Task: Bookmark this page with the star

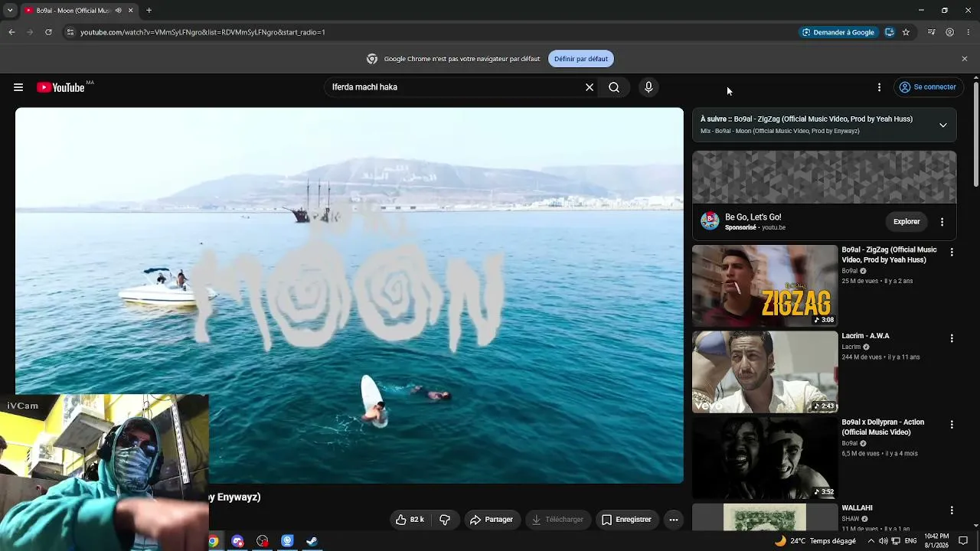Action: coord(906,32)
